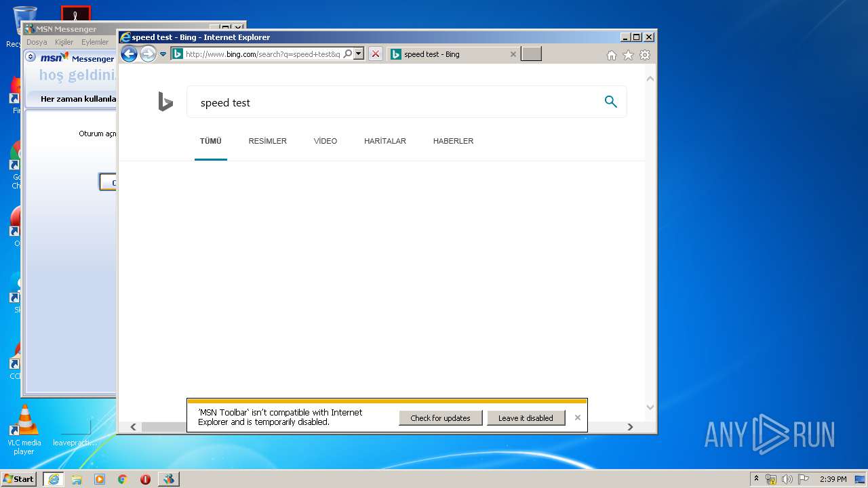The width and height of the screenshot is (868, 488).
Task: Open a new blank tab
Action: 531,54
